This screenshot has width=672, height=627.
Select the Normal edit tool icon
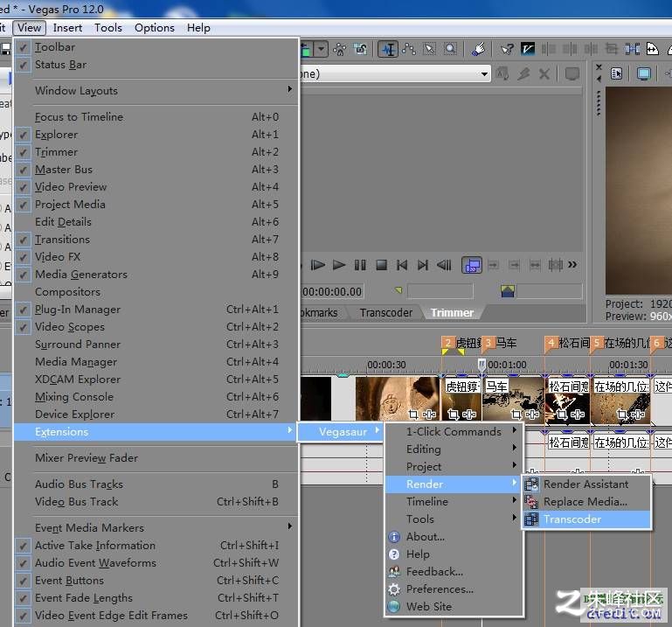(388, 50)
